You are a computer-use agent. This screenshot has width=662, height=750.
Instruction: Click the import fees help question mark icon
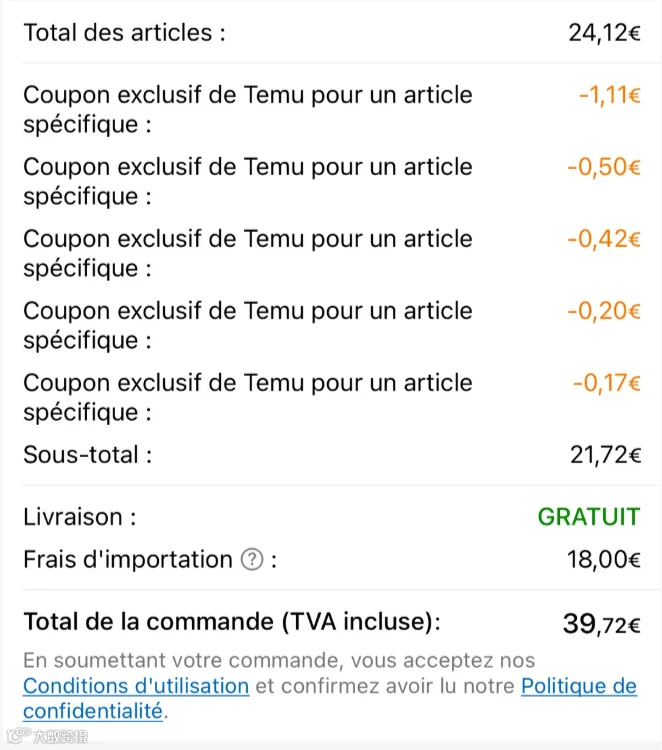[x=252, y=559]
